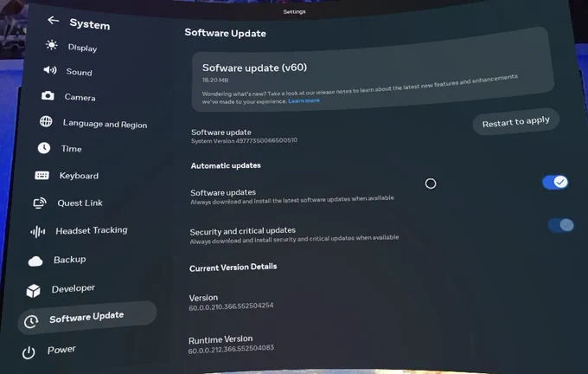Open Language and Region settings
The image size is (588, 374).
pos(105,124)
